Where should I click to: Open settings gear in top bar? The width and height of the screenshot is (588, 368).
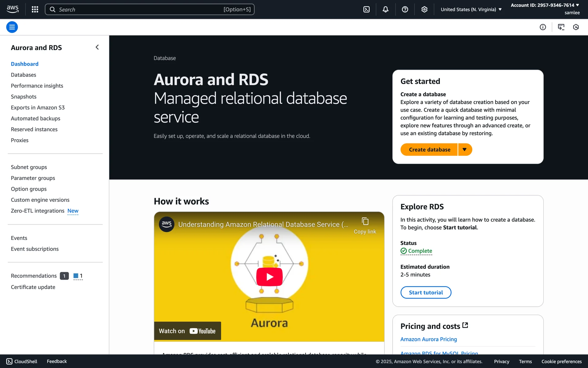click(x=424, y=10)
